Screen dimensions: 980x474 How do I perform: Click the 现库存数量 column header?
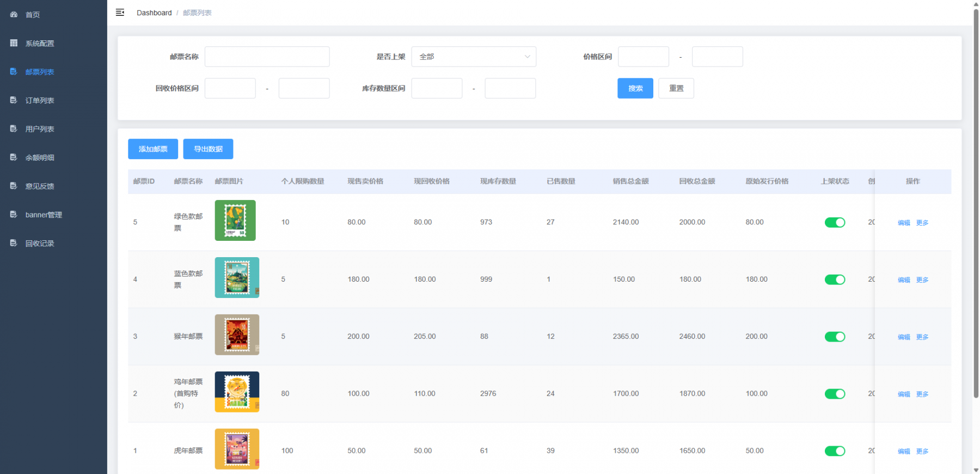click(x=498, y=181)
